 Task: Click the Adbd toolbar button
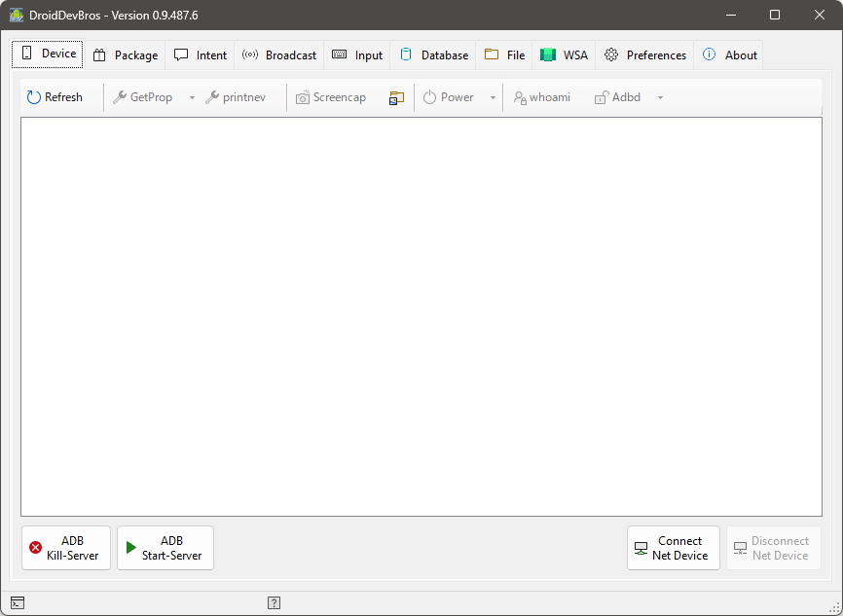click(618, 97)
